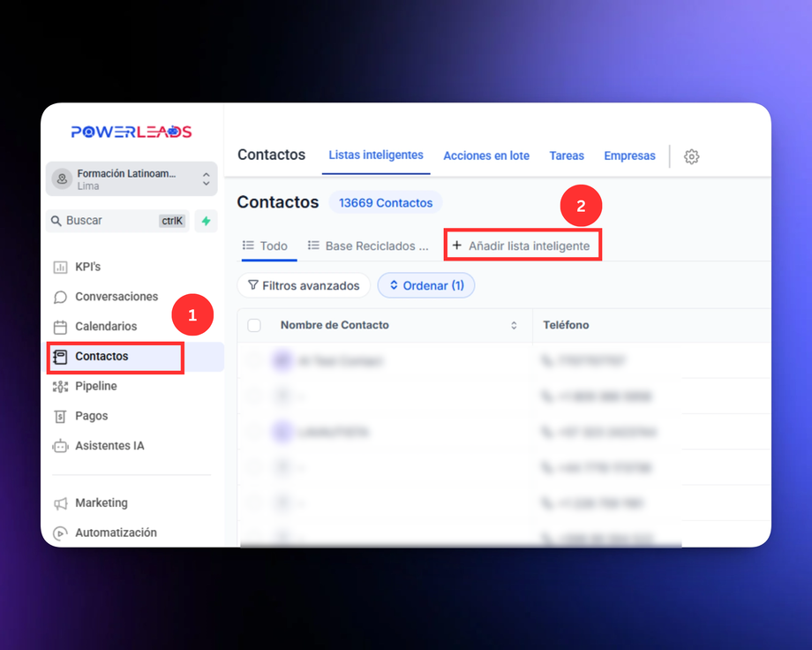Click the Powerleads logo
Image resolution: width=812 pixels, height=650 pixels.
(132, 132)
